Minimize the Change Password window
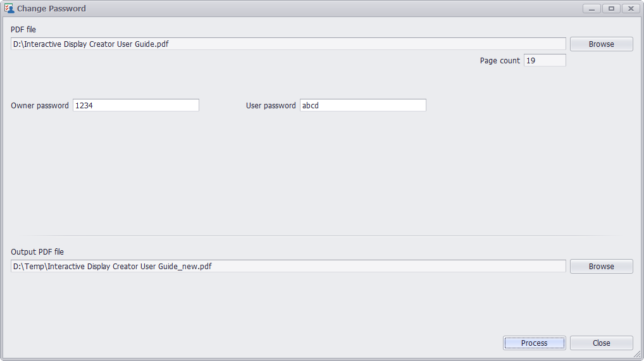The height and width of the screenshot is (361, 644). point(591,9)
